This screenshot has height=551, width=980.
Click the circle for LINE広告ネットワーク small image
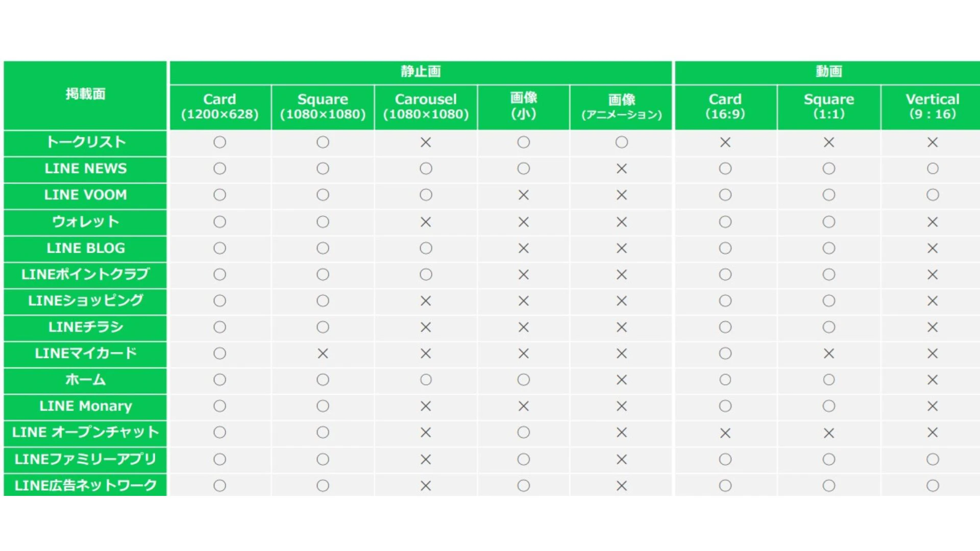(523, 486)
